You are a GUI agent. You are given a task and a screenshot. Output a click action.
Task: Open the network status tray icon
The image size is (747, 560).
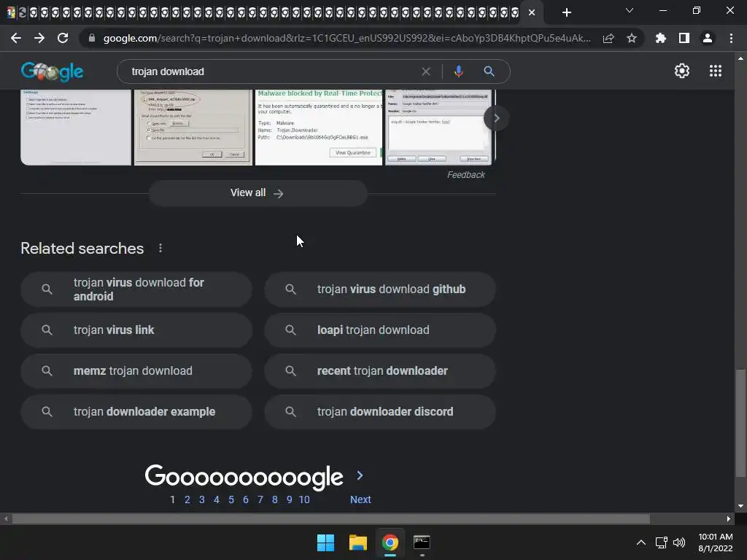(x=661, y=542)
